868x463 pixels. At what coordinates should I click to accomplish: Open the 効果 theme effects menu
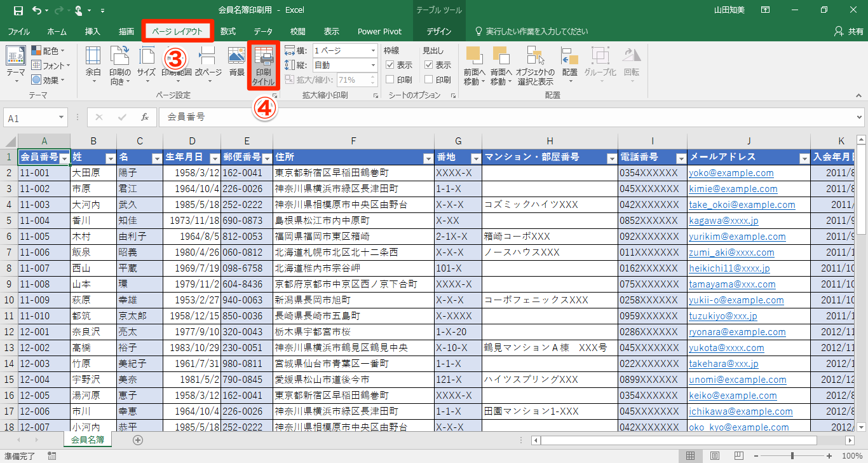point(48,80)
